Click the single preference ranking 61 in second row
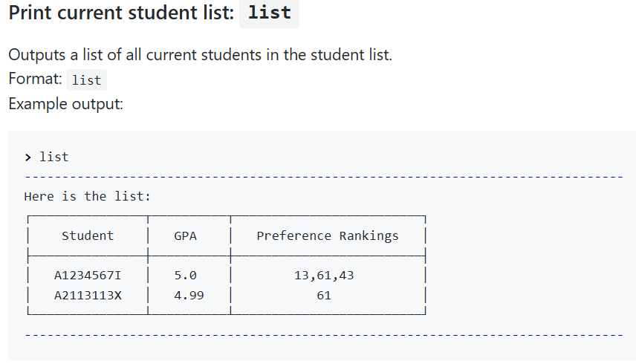Screen dimensions: 636x364 coord(324,295)
